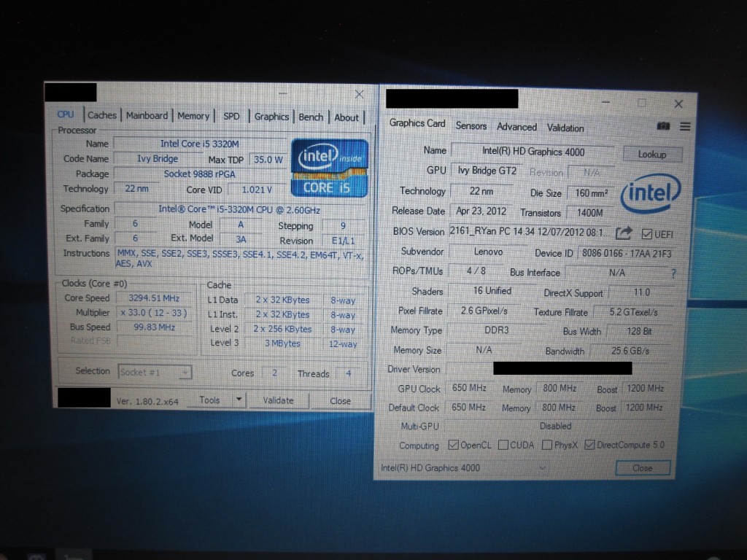Switch to the Caches tab

pos(102,115)
